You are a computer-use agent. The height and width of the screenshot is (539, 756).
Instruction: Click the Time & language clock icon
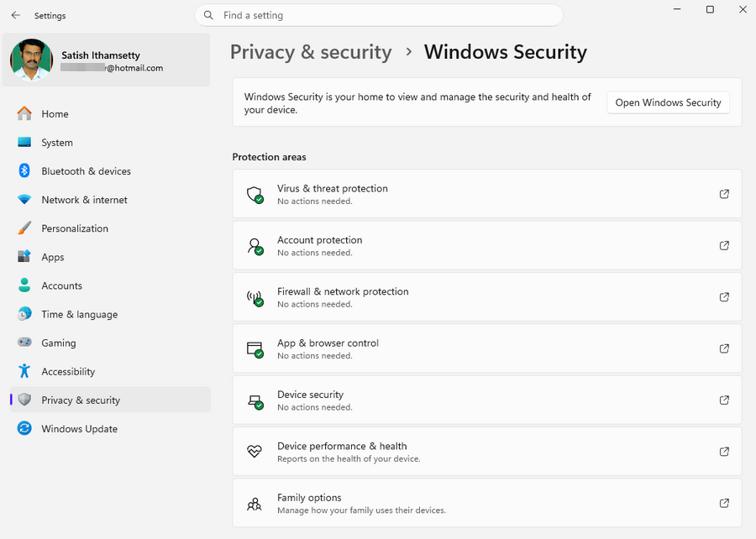click(x=24, y=313)
